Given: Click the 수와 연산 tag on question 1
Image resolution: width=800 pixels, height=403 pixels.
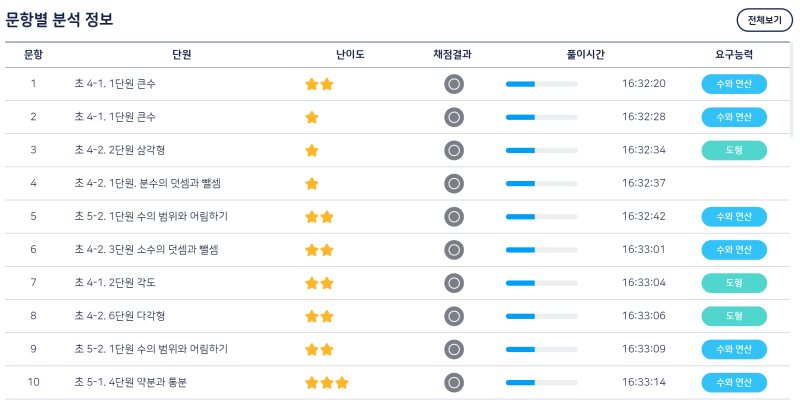Looking at the screenshot, I should 734,84.
